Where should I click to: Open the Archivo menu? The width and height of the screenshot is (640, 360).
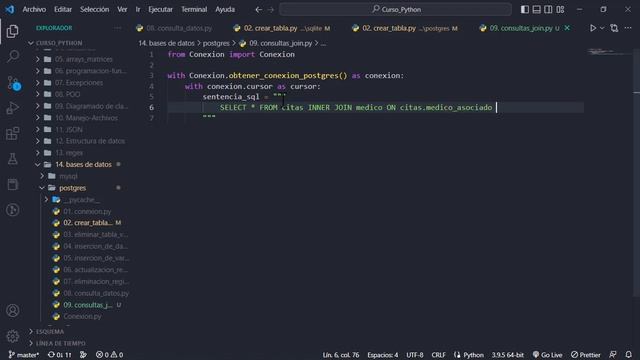click(34, 9)
